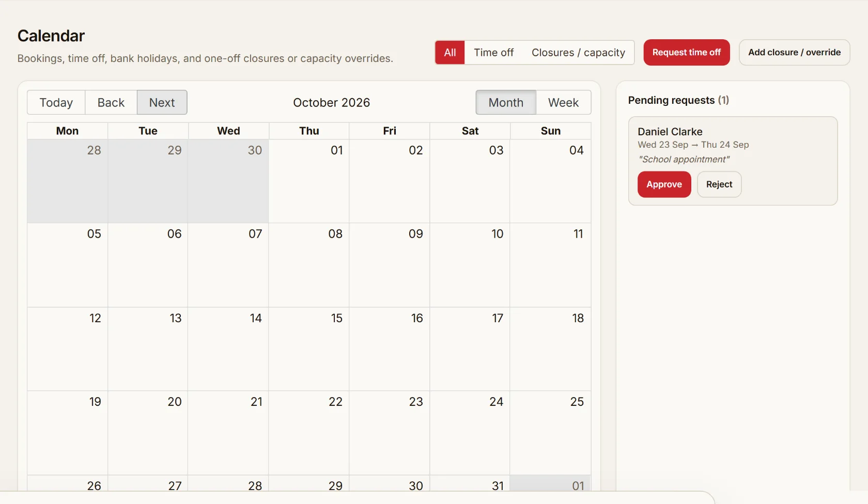Select date 07 October
The image size is (868, 504).
tap(255, 234)
